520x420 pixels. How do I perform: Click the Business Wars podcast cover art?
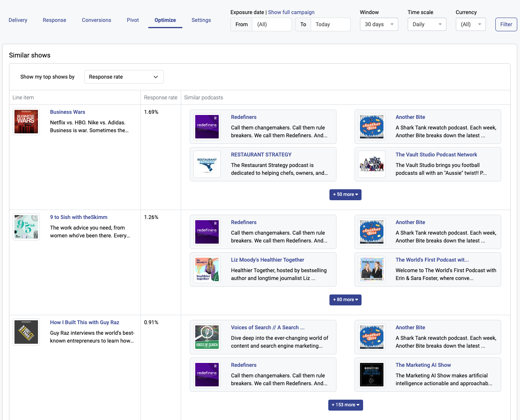point(26,122)
